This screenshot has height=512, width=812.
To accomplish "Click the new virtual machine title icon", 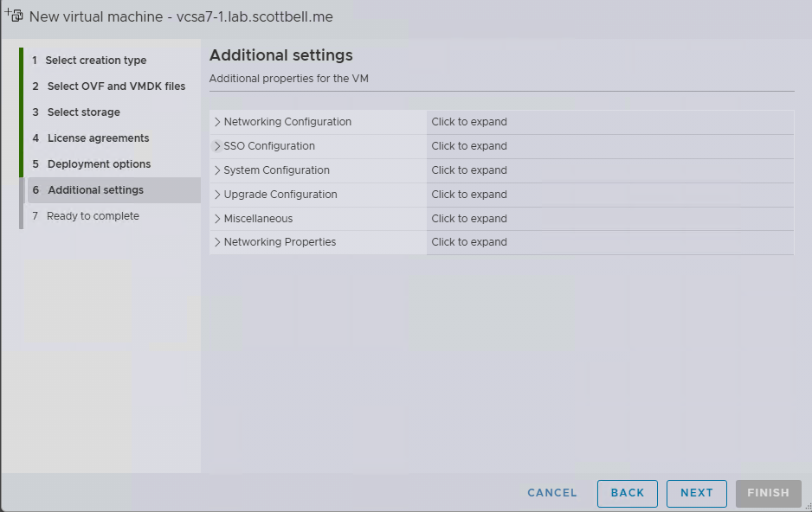I will click(x=14, y=16).
